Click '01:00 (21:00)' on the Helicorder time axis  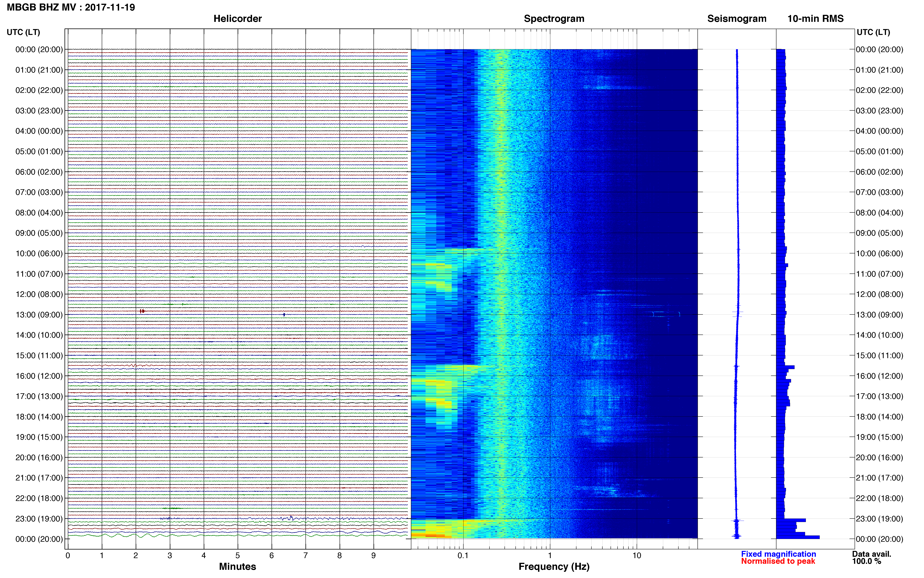[39, 70]
